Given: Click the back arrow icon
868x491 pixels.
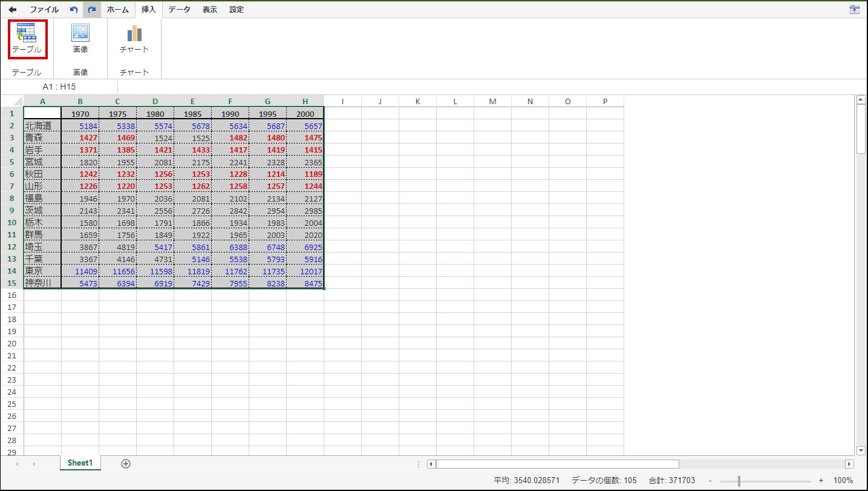Looking at the screenshot, I should 13,10.
